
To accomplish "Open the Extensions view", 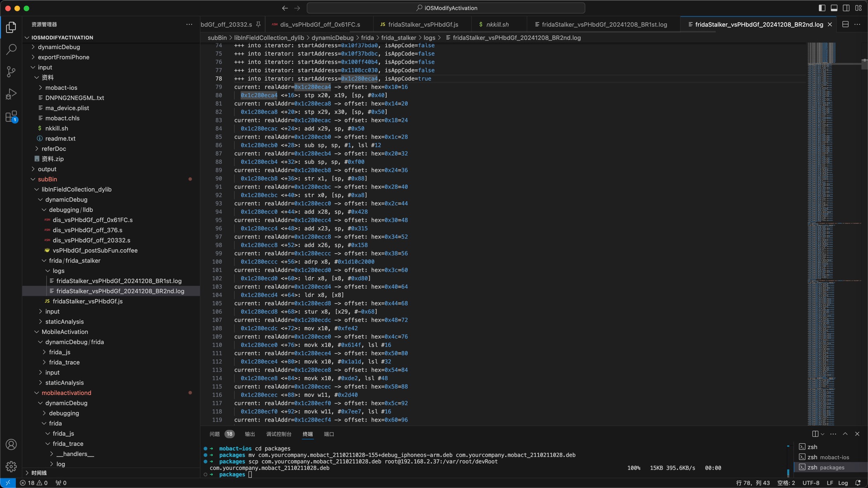I will [x=11, y=117].
